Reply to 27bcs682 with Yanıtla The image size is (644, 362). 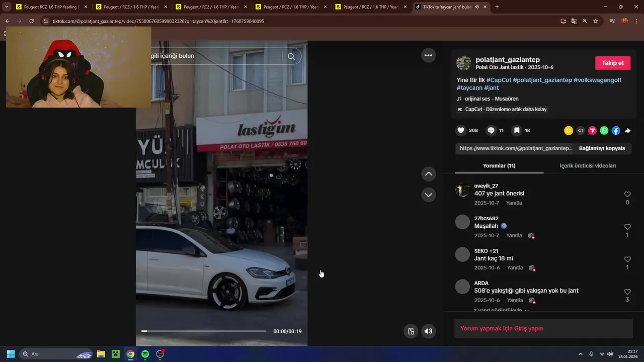514,235
